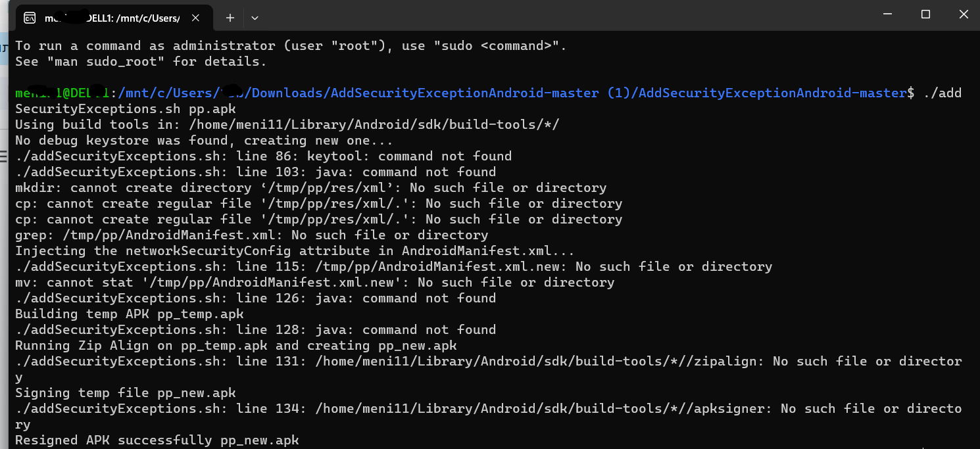Viewport: 980px width, 449px height.
Task: Open a new tab with the plus button
Action: click(230, 18)
